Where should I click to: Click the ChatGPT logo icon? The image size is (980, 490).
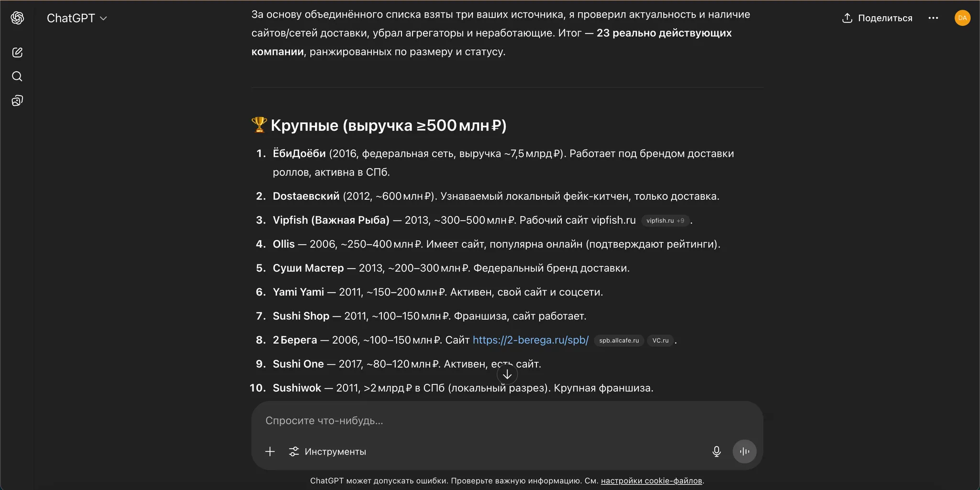click(18, 18)
